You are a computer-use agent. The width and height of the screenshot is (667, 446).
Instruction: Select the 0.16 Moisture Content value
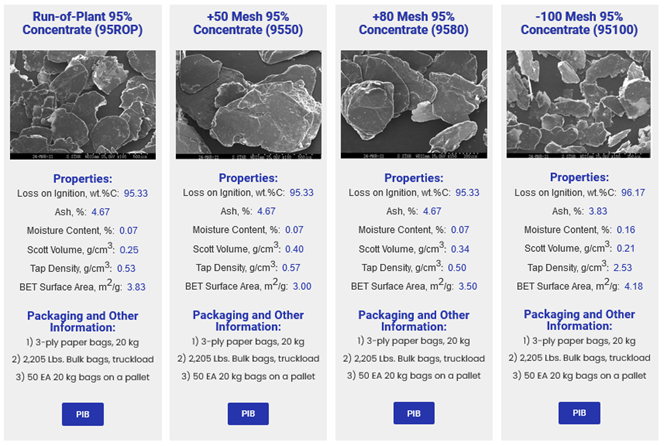[628, 230]
